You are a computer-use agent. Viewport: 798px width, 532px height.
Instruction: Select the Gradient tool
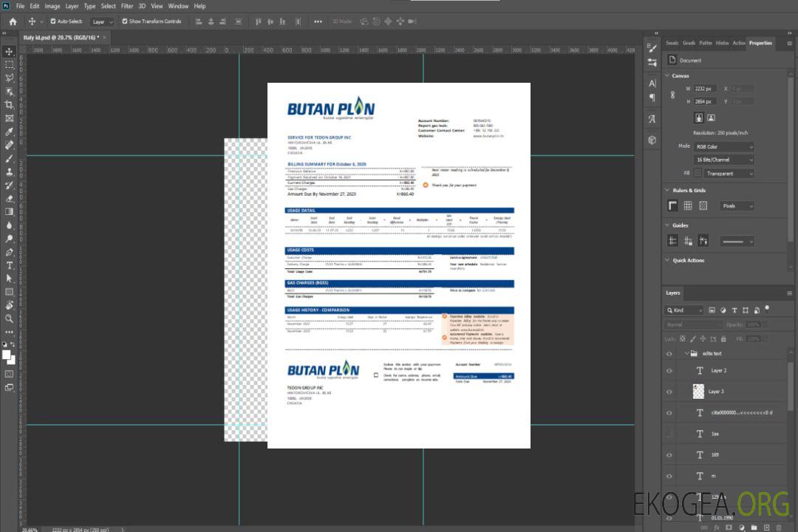9,212
